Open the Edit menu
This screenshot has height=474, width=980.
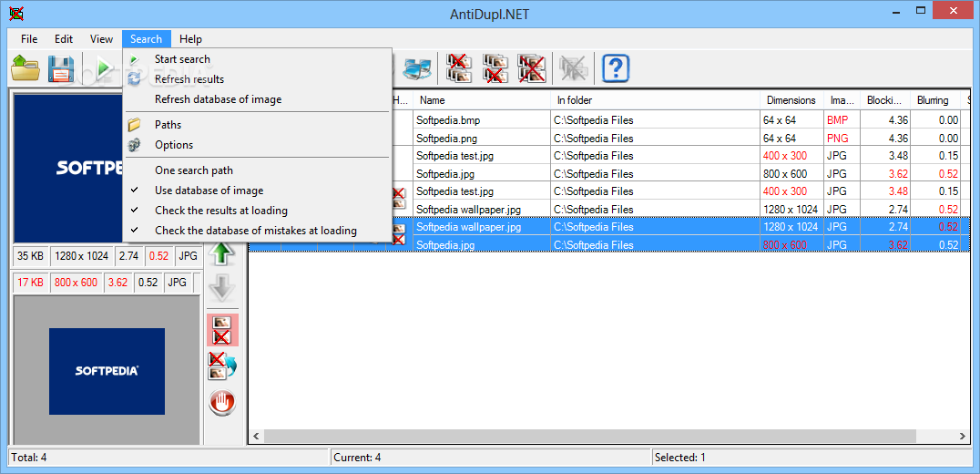click(64, 39)
